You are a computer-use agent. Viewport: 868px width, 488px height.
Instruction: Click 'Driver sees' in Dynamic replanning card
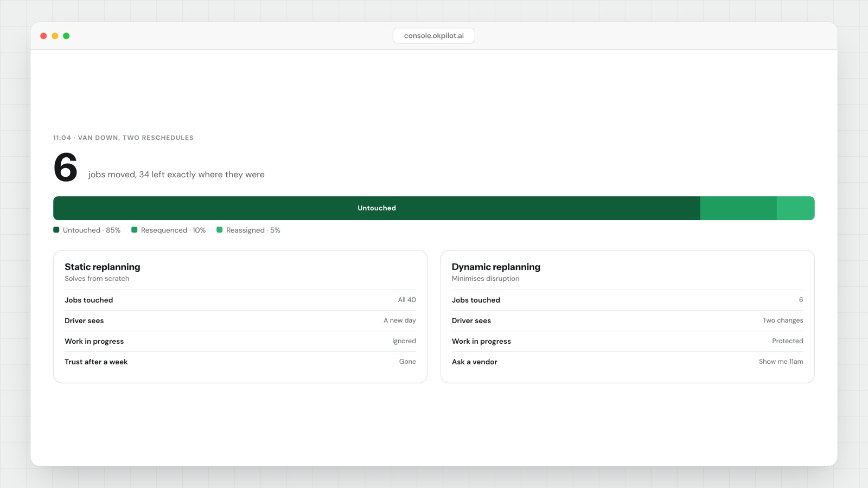tap(471, 320)
